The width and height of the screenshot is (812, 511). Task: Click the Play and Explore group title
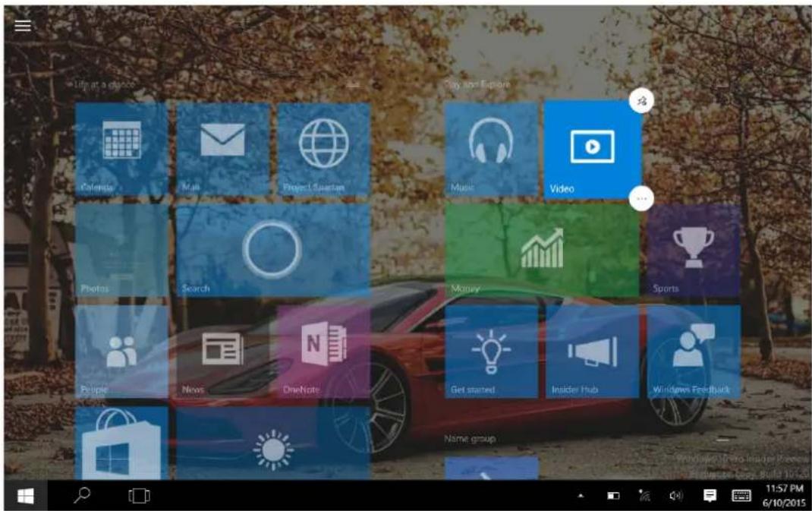coord(477,84)
